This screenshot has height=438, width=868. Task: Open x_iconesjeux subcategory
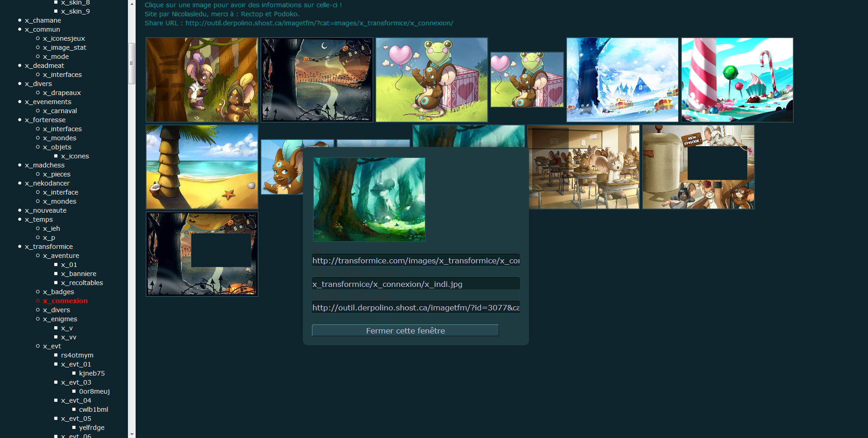click(x=64, y=38)
